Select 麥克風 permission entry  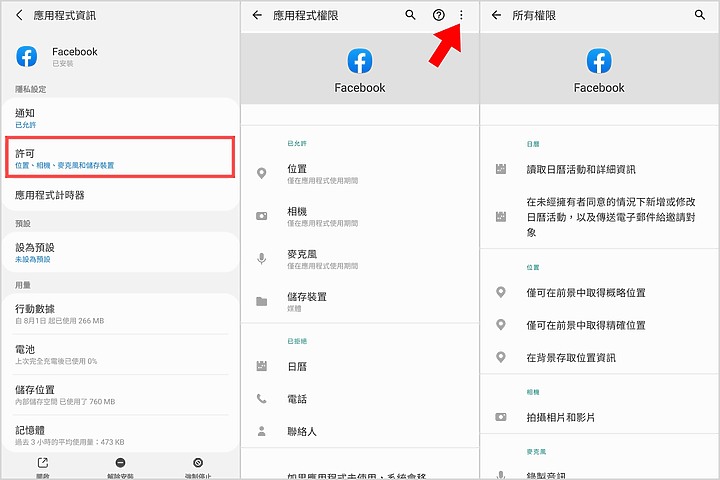[360, 259]
